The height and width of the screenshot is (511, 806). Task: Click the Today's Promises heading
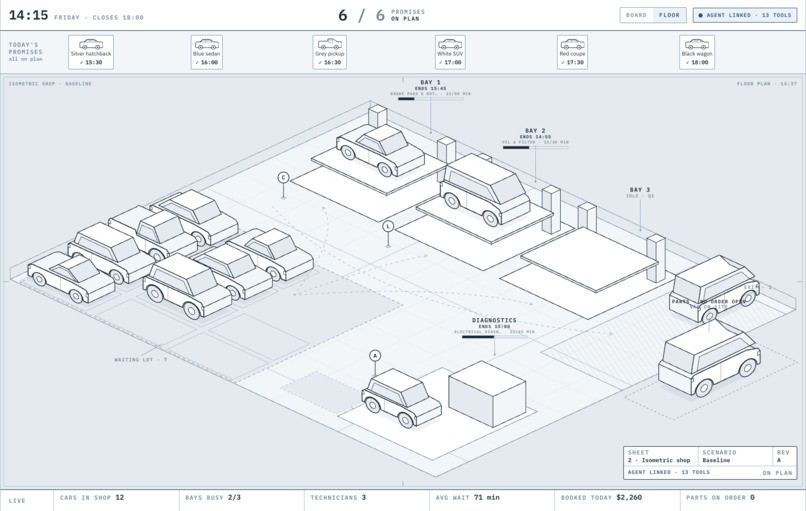[25, 48]
